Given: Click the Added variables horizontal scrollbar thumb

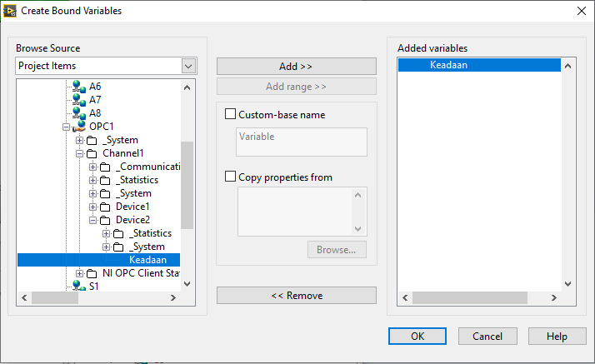Looking at the screenshot, I should (470, 298).
